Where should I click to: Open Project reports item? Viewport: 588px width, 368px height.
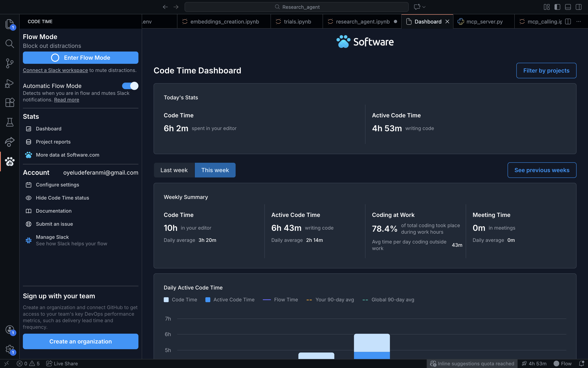(x=53, y=142)
